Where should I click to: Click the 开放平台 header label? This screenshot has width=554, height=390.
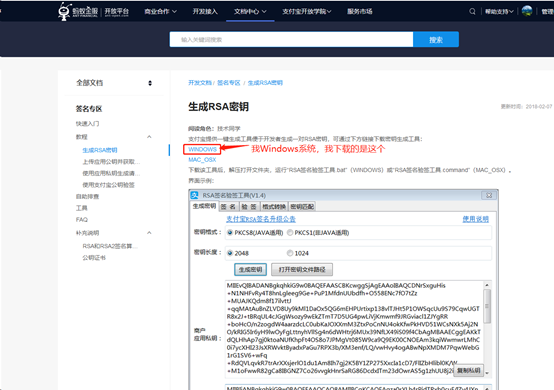pyautogui.click(x=117, y=12)
